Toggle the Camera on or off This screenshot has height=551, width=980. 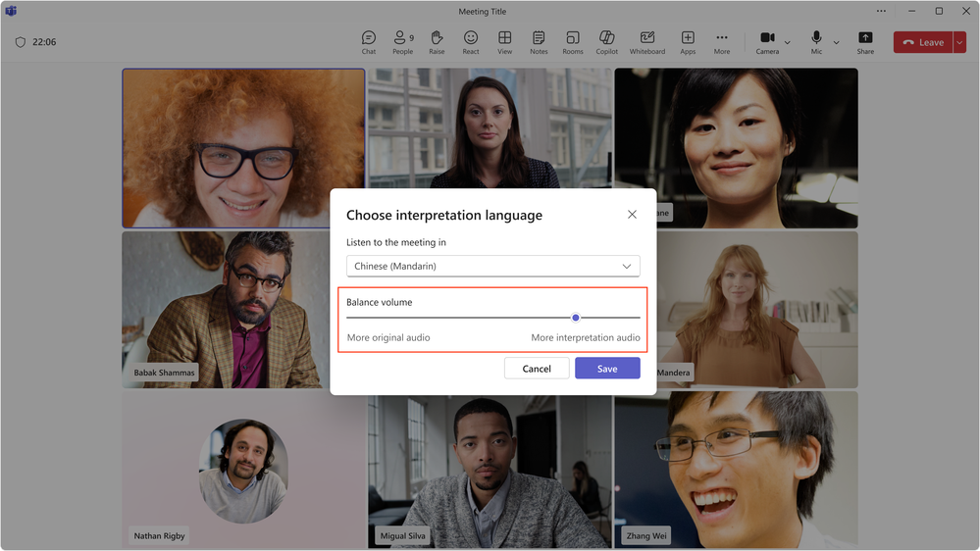pos(767,42)
